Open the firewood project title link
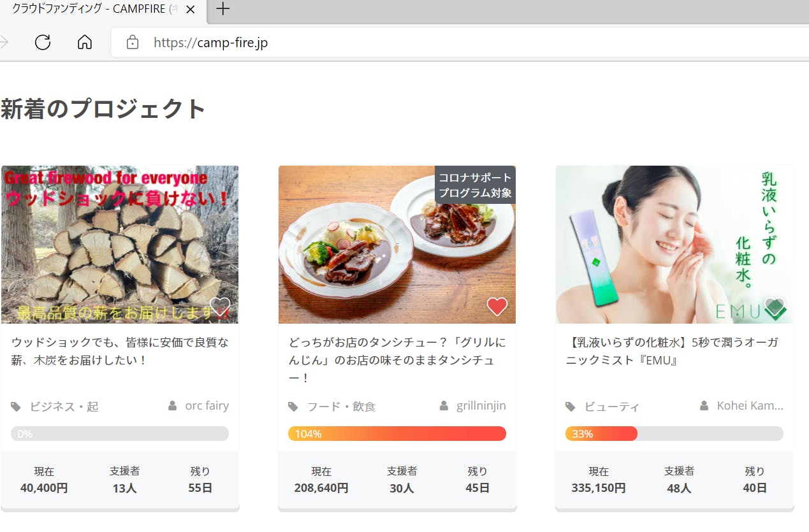The image size is (809, 532). [x=120, y=351]
